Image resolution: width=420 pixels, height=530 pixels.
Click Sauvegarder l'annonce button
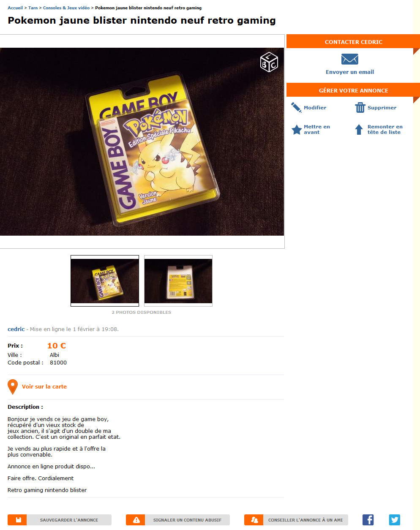click(x=60, y=520)
